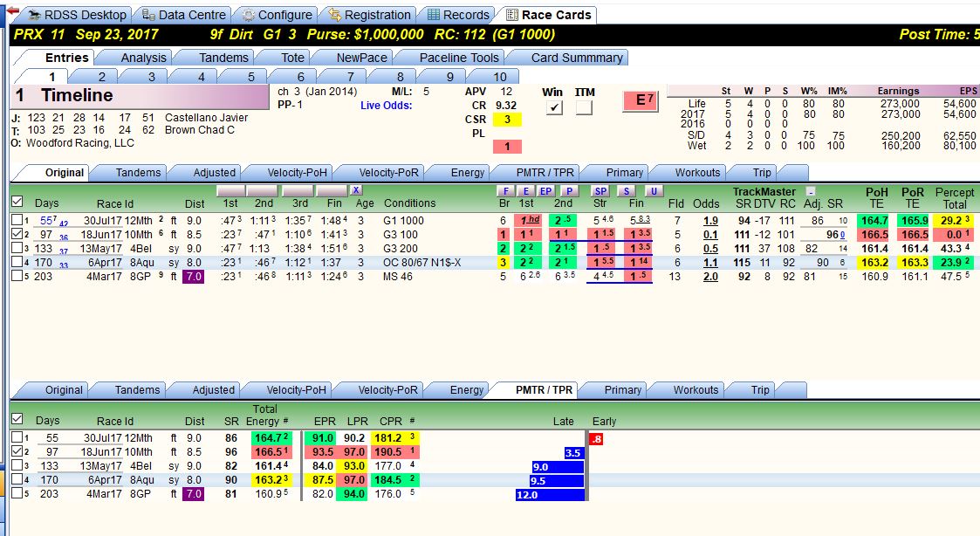This screenshot has height=536, width=980.
Task: Open Registration via its arrows icon
Action: [335, 15]
